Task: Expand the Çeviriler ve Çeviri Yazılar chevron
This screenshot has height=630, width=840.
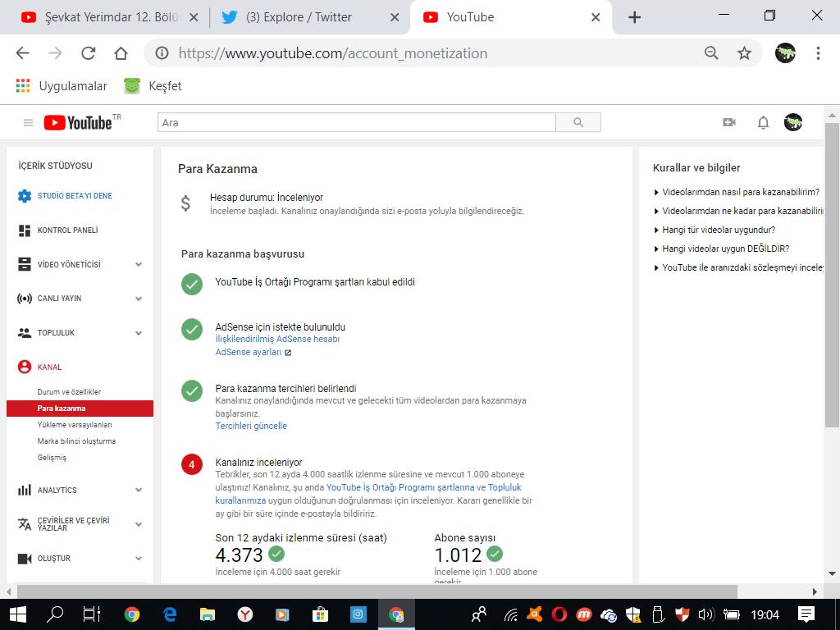Action: [x=139, y=524]
